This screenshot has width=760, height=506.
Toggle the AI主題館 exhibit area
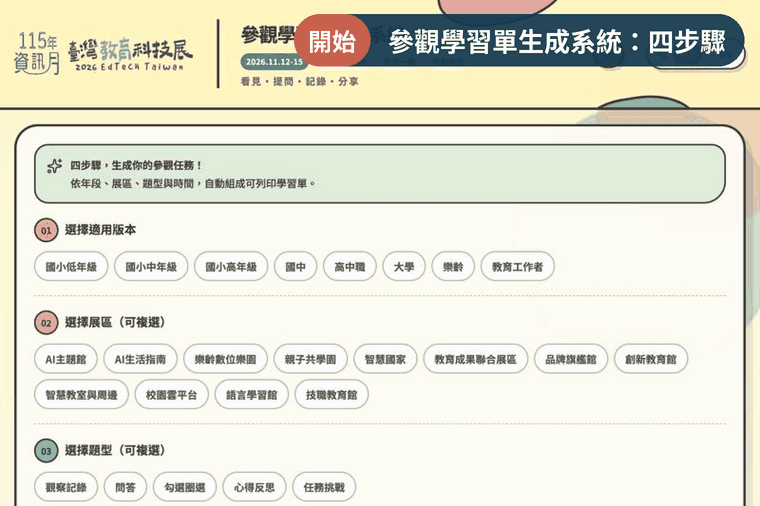(66, 359)
